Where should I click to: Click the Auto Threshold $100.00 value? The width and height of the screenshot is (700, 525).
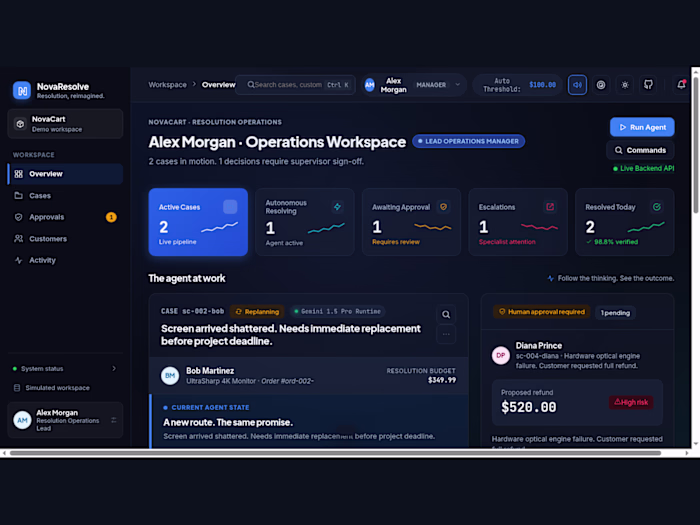pyautogui.click(x=542, y=84)
